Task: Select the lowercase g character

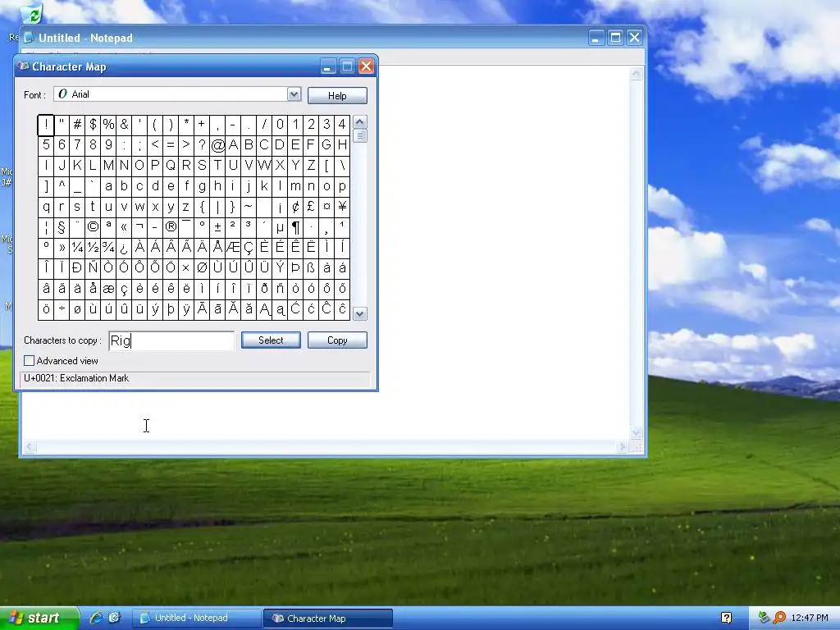Action: tap(202, 186)
